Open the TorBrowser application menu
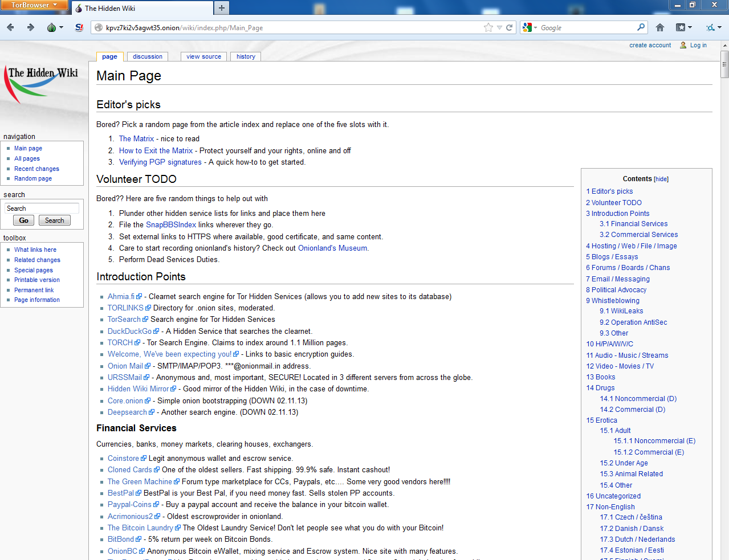This screenshot has width=729, height=560. click(x=34, y=5)
